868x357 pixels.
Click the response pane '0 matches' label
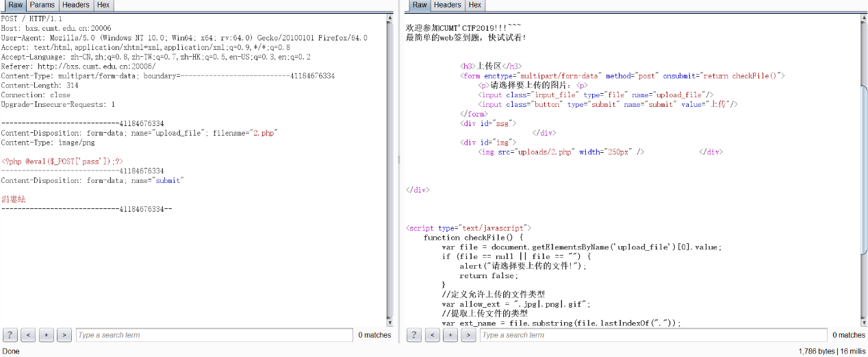[x=849, y=335]
